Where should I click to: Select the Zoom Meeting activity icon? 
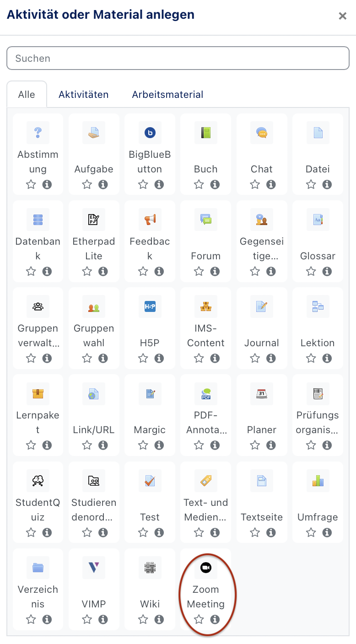click(205, 568)
